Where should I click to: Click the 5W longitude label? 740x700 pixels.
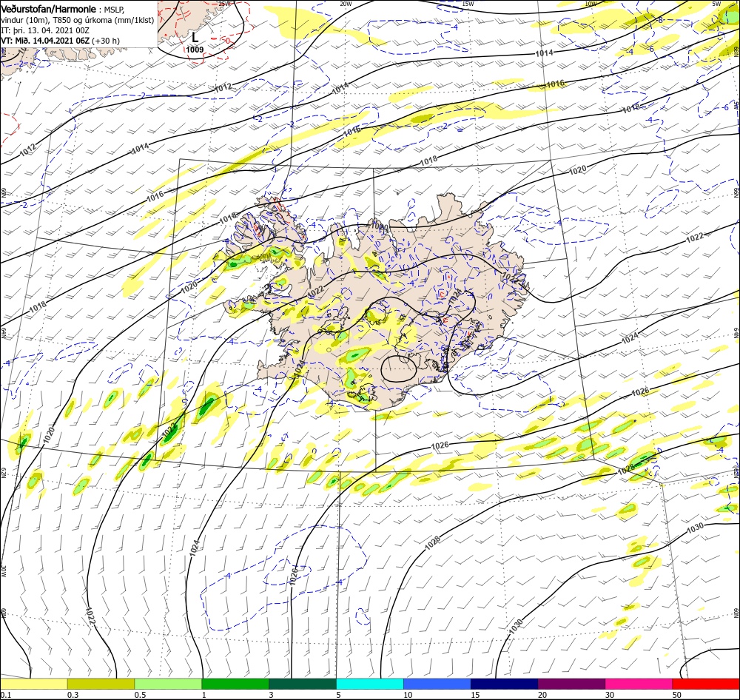tap(716, 3)
